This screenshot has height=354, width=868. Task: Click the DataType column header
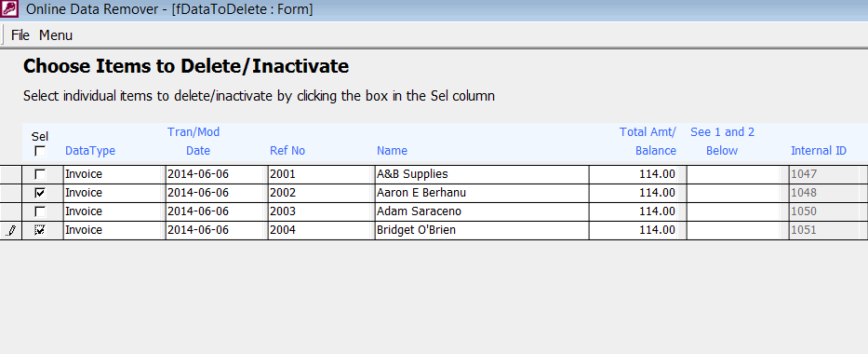tap(90, 151)
